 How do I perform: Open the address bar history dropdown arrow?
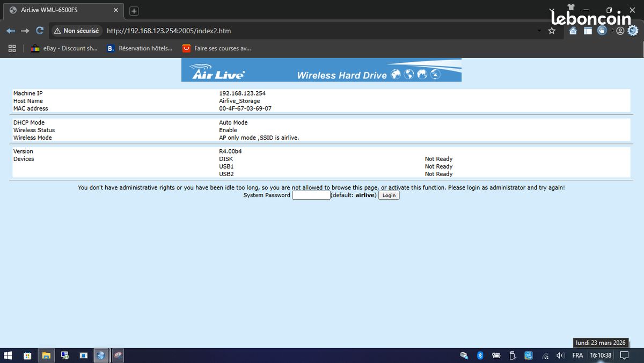pos(540,31)
